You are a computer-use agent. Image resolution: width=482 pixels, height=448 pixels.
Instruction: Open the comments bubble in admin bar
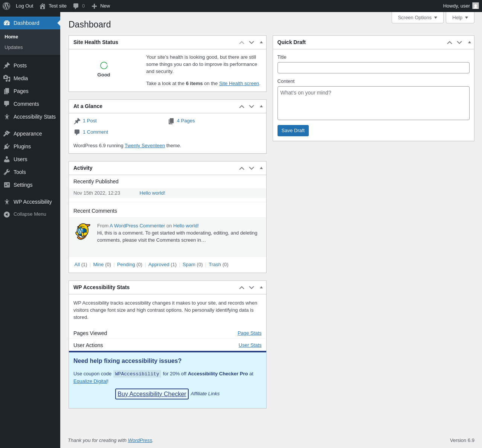76,6
